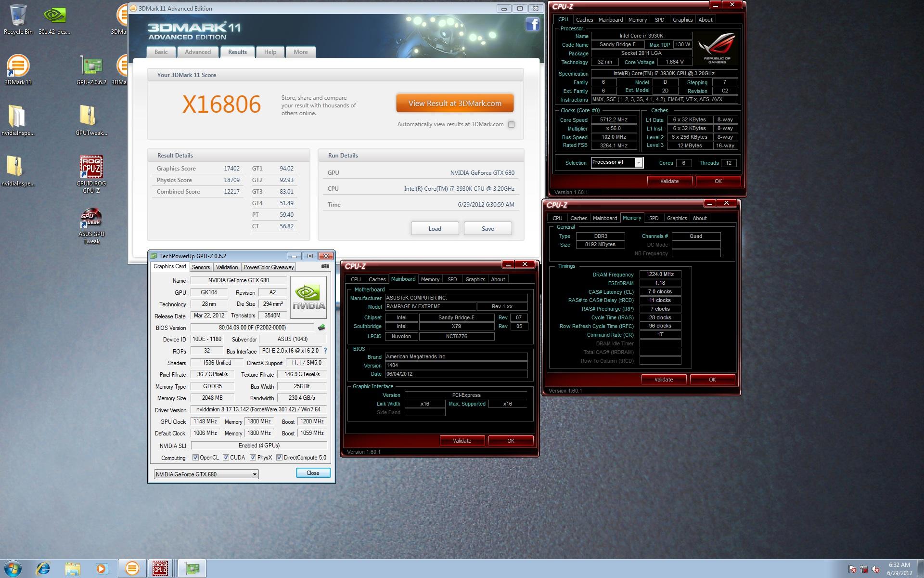This screenshot has width=924, height=578.
Task: Click Close button in GPU-Z
Action: [x=313, y=473]
